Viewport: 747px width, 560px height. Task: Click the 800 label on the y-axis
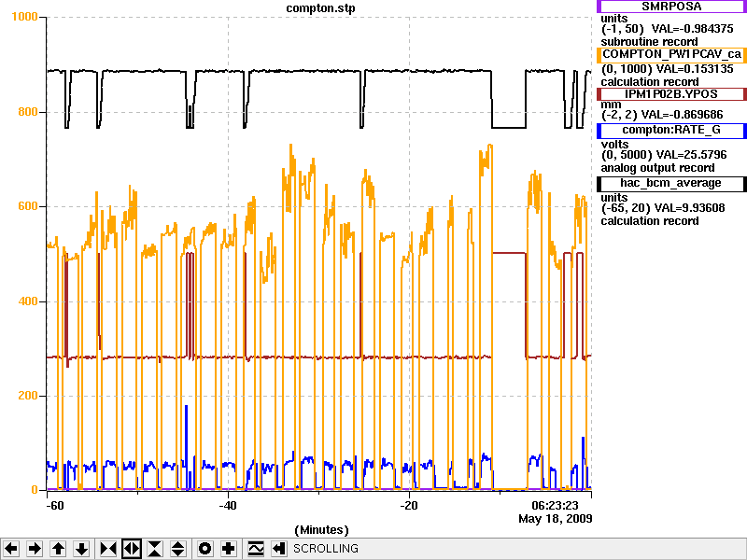tap(28, 112)
